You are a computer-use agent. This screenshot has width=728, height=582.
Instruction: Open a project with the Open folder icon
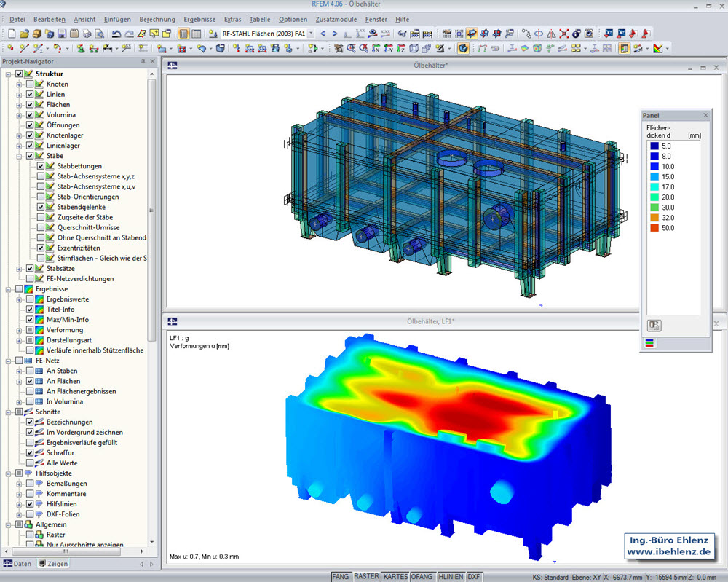click(x=23, y=32)
